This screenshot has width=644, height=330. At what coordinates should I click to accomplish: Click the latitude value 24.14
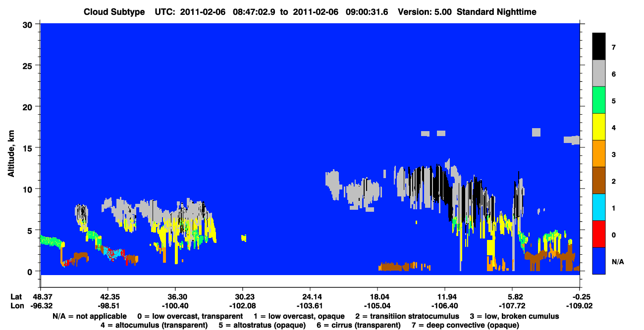click(x=310, y=297)
